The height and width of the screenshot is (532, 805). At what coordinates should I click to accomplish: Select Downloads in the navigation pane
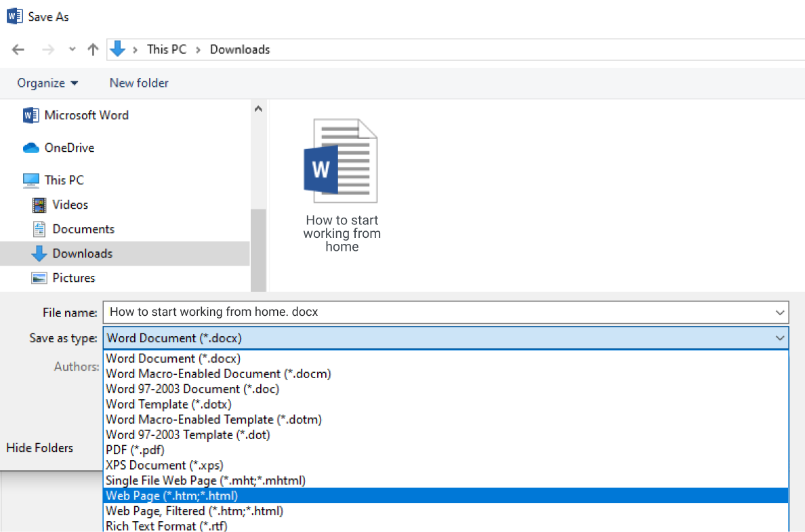click(81, 253)
